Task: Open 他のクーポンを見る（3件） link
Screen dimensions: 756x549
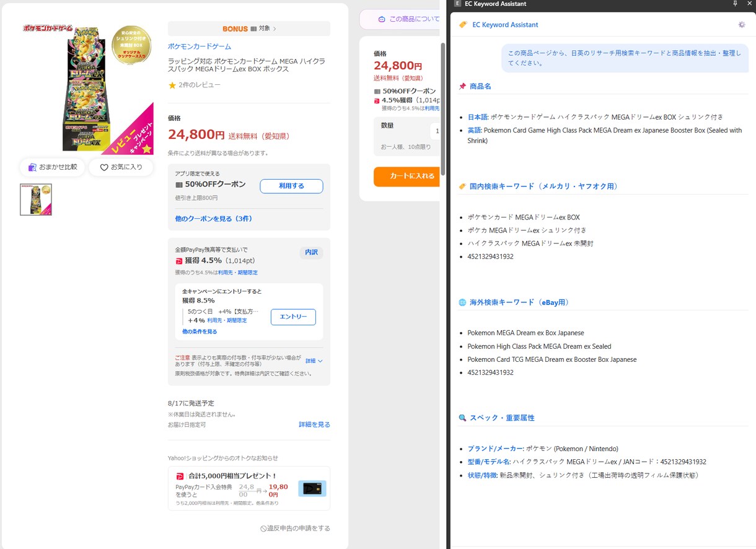Action: pyautogui.click(x=213, y=219)
